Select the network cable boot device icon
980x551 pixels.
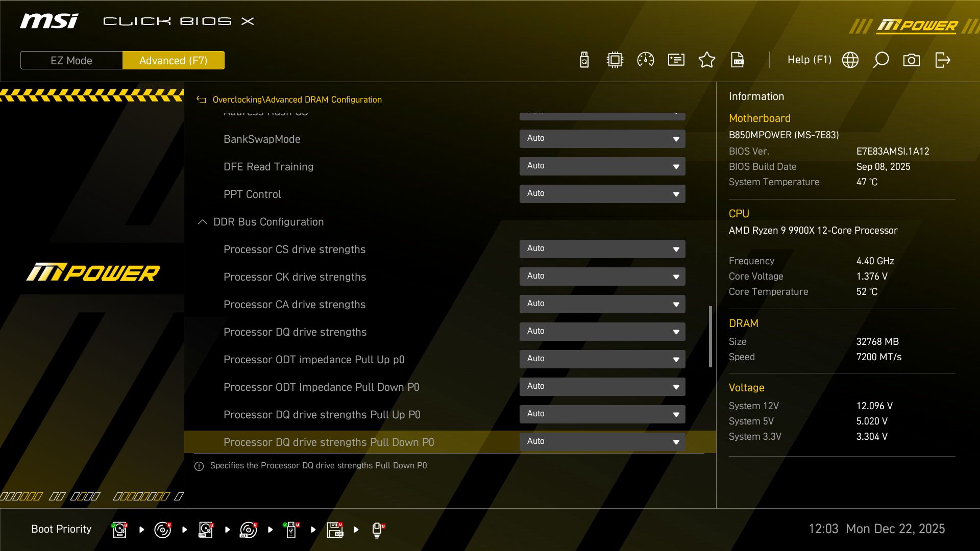(x=377, y=530)
